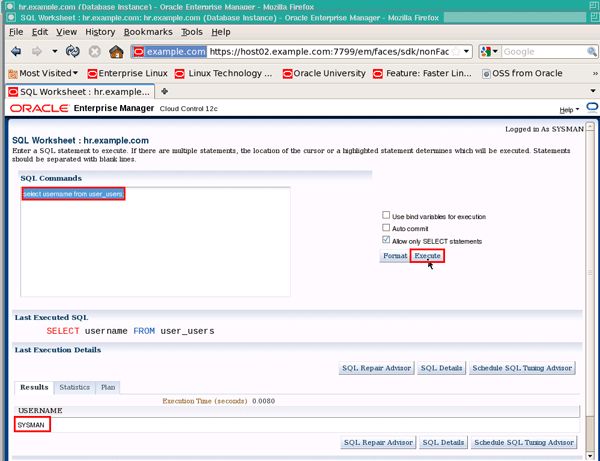600x461 pixels.
Task: Click the upper SQL Repair Advisor button
Action: click(x=377, y=368)
